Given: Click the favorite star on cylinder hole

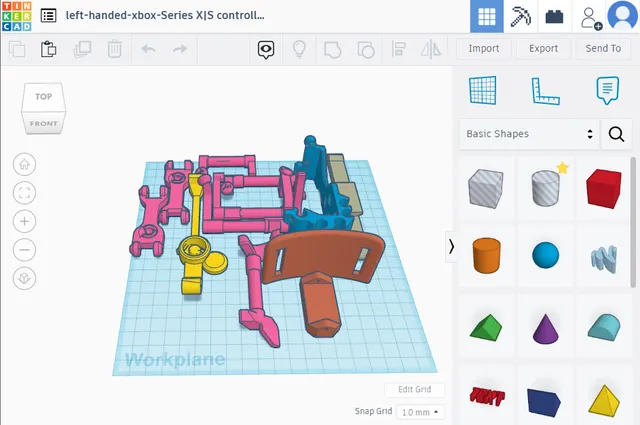Looking at the screenshot, I should 562,167.
